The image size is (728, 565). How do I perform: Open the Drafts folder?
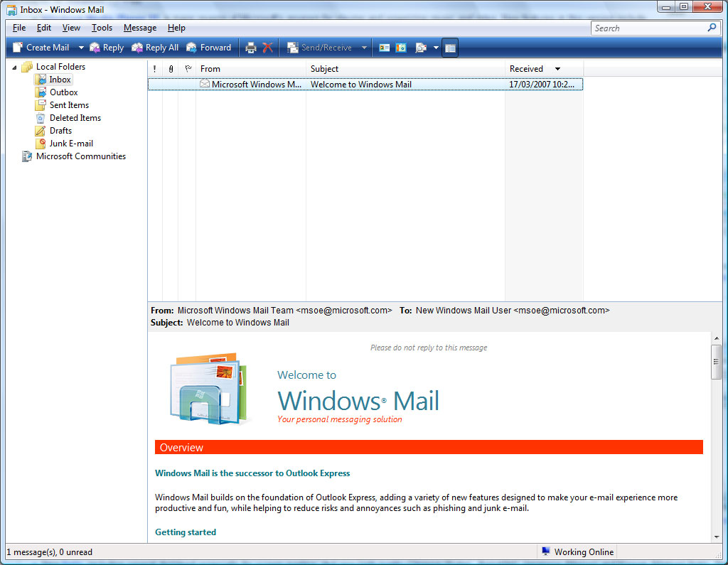pyautogui.click(x=61, y=131)
